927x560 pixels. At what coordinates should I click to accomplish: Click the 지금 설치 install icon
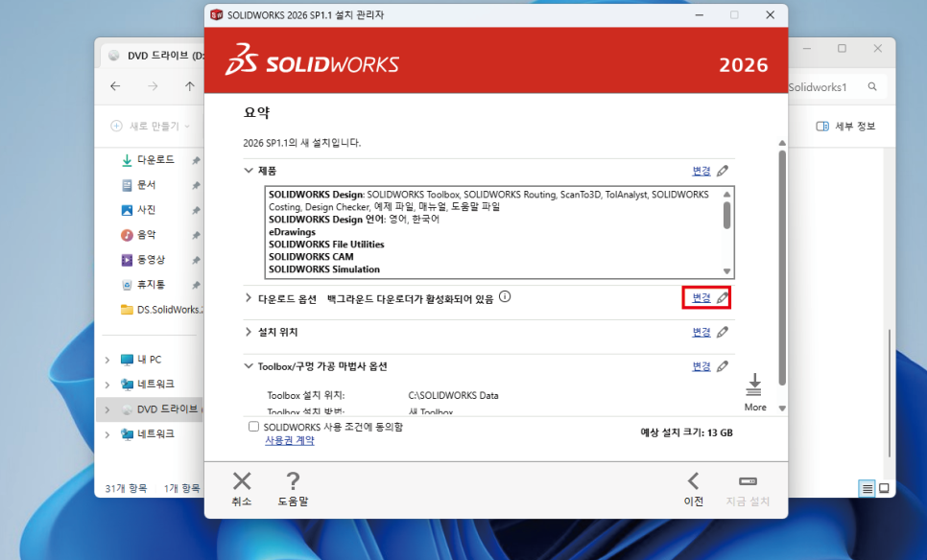click(748, 481)
